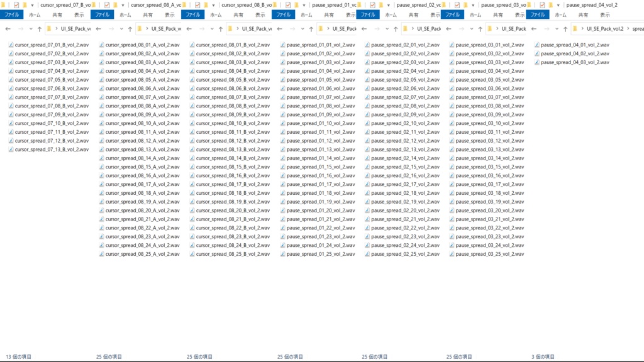Screen dimensions: 644x362
Task: Open quick access toolbar dropdown in cursor_spread_07_B window
Action: [32, 5]
